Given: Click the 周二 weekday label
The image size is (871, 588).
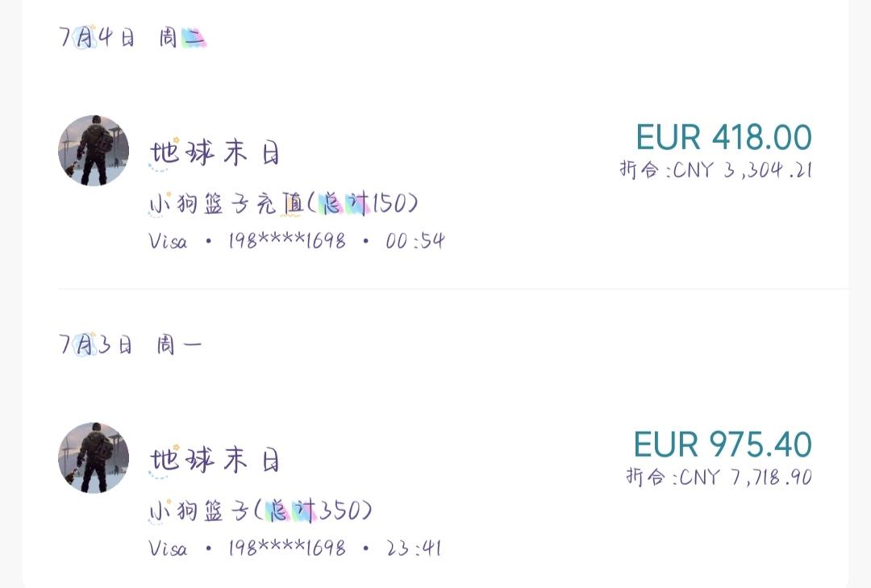Looking at the screenshot, I should tap(183, 38).
